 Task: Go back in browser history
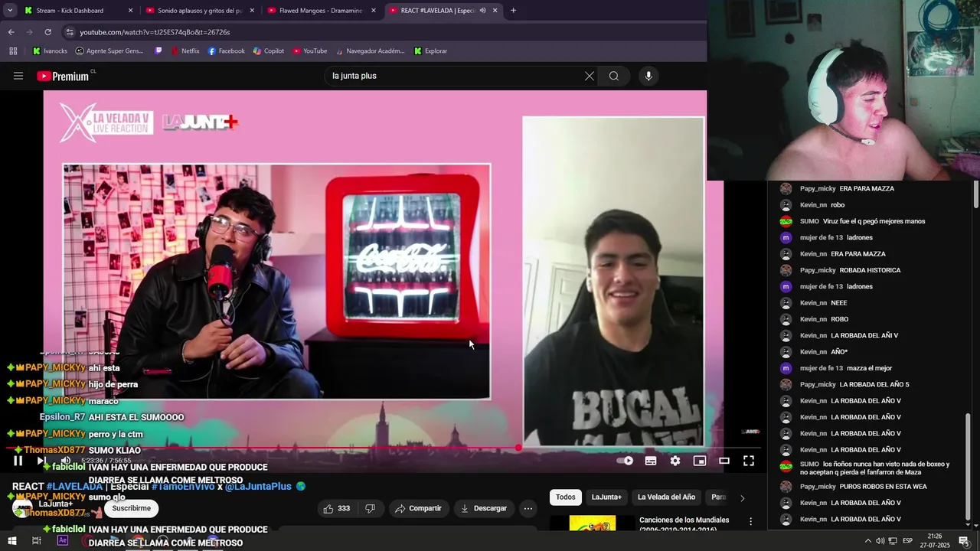11,32
